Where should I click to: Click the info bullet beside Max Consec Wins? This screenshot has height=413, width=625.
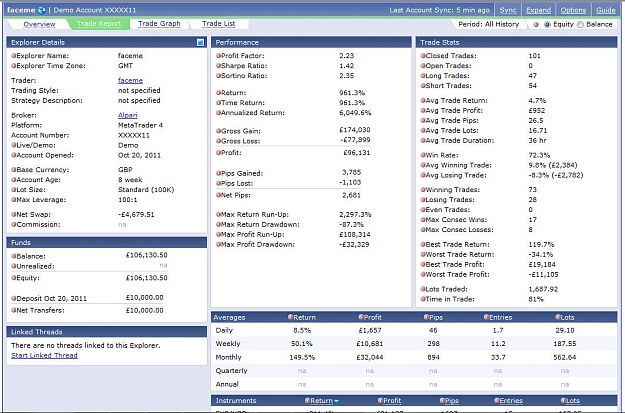click(423, 219)
